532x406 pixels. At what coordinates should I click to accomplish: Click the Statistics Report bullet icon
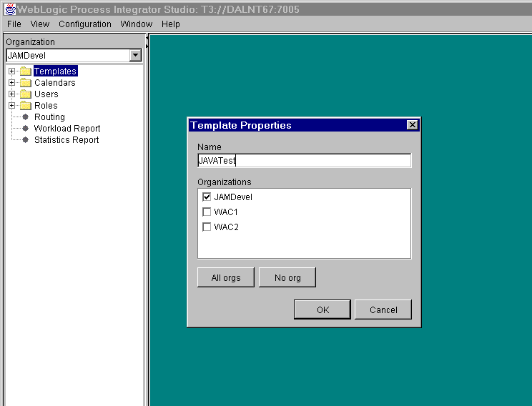(x=26, y=140)
